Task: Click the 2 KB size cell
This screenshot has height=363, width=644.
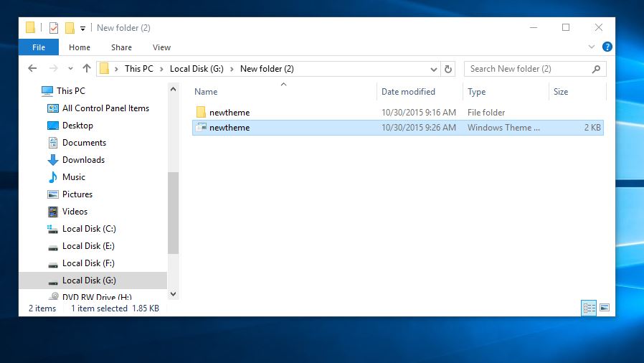Action: [592, 128]
